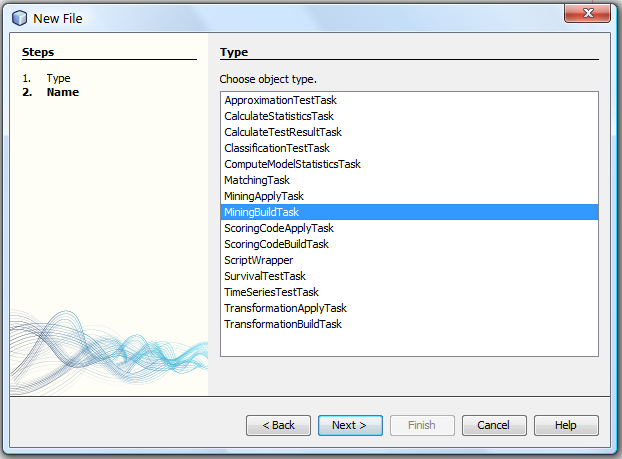The height and width of the screenshot is (459, 622).
Task: Pick SurvivalTestTask object type
Action: (x=265, y=276)
